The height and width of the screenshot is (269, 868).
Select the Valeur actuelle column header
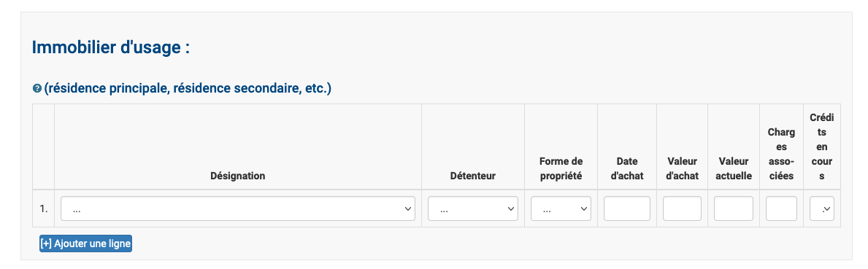pos(734,168)
